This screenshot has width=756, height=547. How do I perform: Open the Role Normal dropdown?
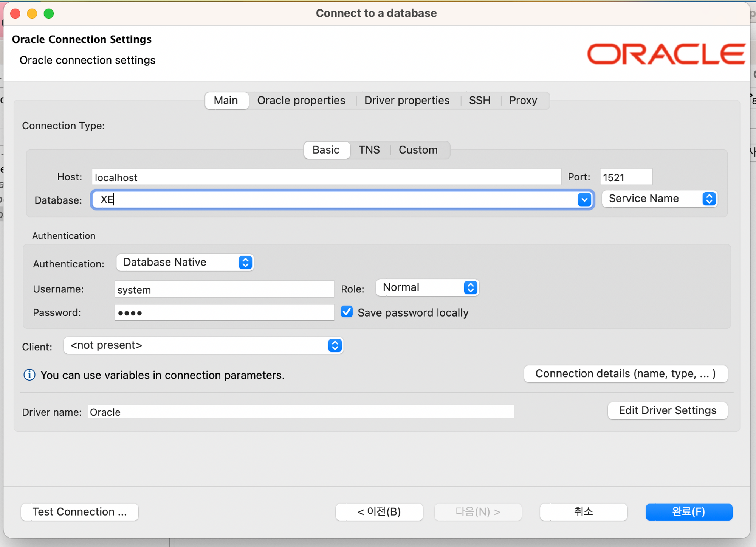[x=428, y=287]
